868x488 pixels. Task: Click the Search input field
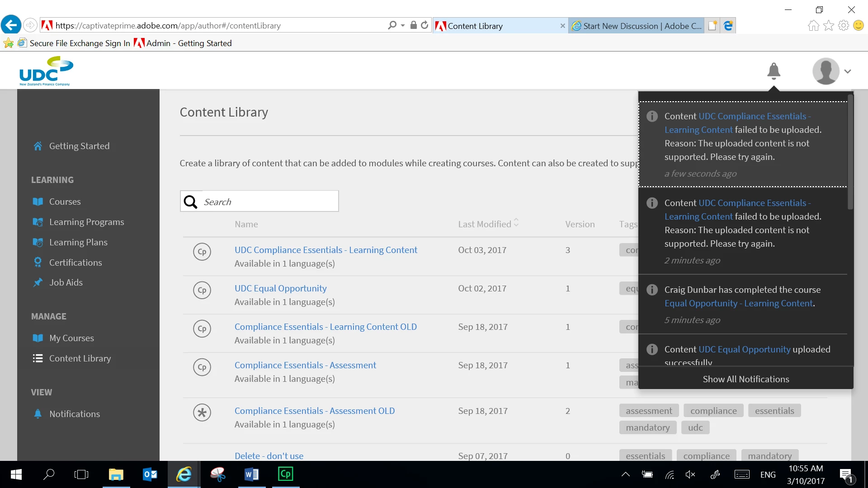[x=269, y=202]
